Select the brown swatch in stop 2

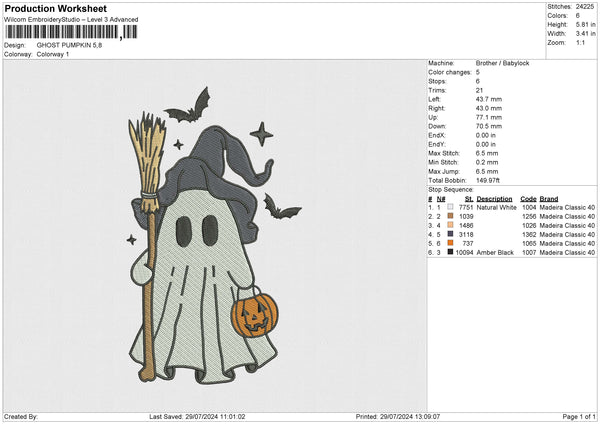point(451,217)
